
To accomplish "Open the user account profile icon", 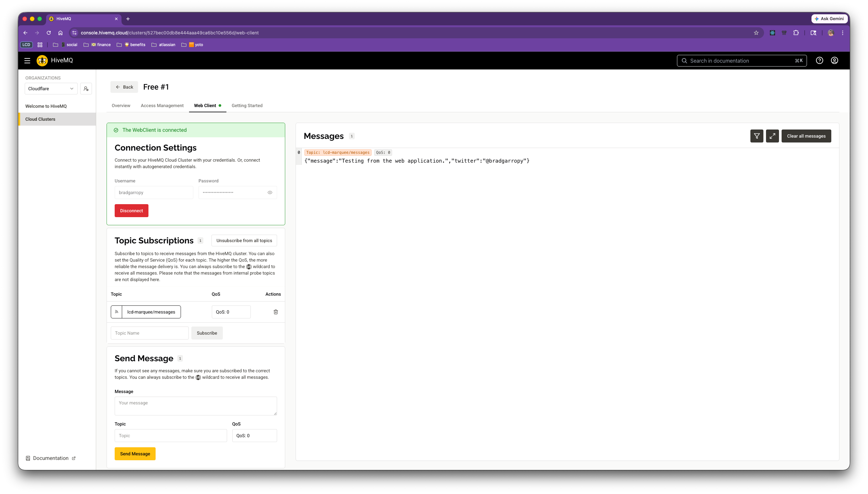I will (835, 60).
